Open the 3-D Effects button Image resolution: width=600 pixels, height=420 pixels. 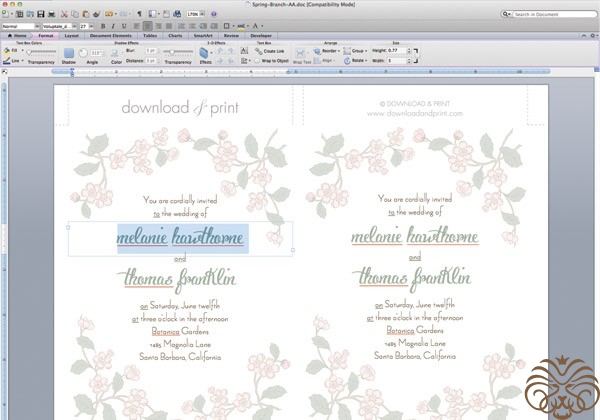click(x=205, y=54)
